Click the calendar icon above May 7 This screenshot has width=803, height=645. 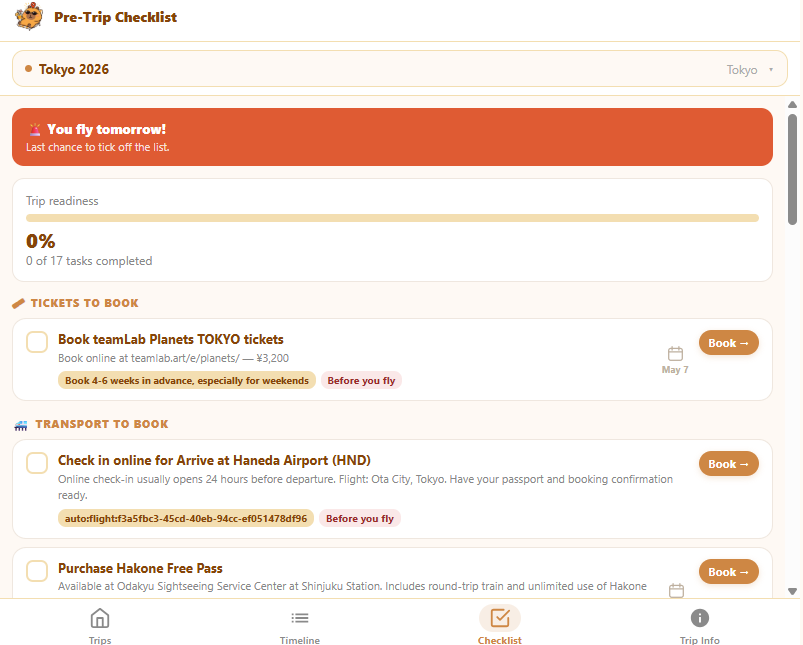tap(675, 353)
